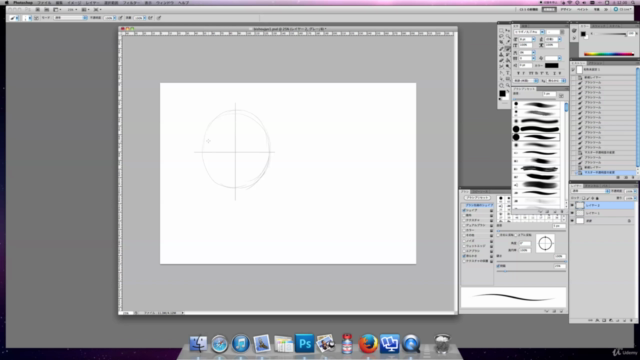Select the Horizontal Type tool
This screenshot has height=360, width=640.
click(x=508, y=73)
